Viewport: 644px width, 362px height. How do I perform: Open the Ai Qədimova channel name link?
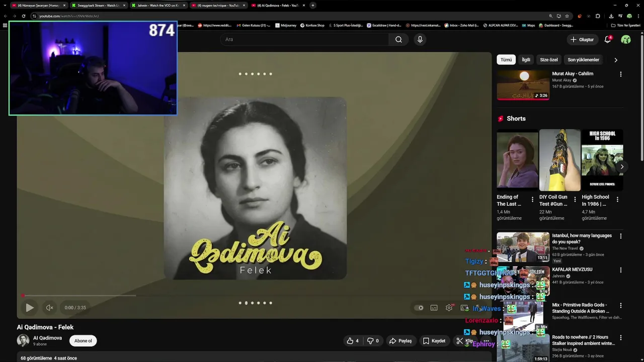(47, 338)
